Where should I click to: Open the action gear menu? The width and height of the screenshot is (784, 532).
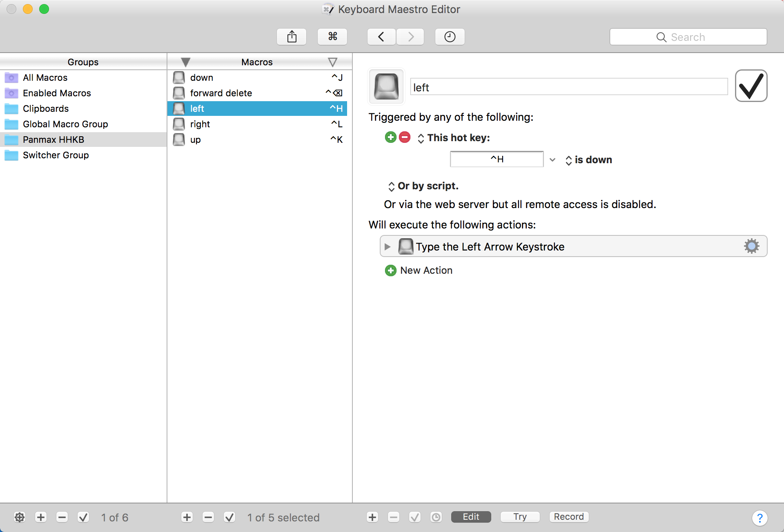[x=751, y=246]
